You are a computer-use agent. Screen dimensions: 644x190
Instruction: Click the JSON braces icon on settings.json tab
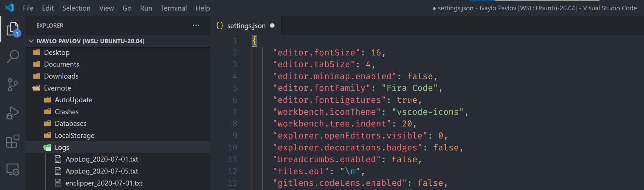click(x=220, y=25)
